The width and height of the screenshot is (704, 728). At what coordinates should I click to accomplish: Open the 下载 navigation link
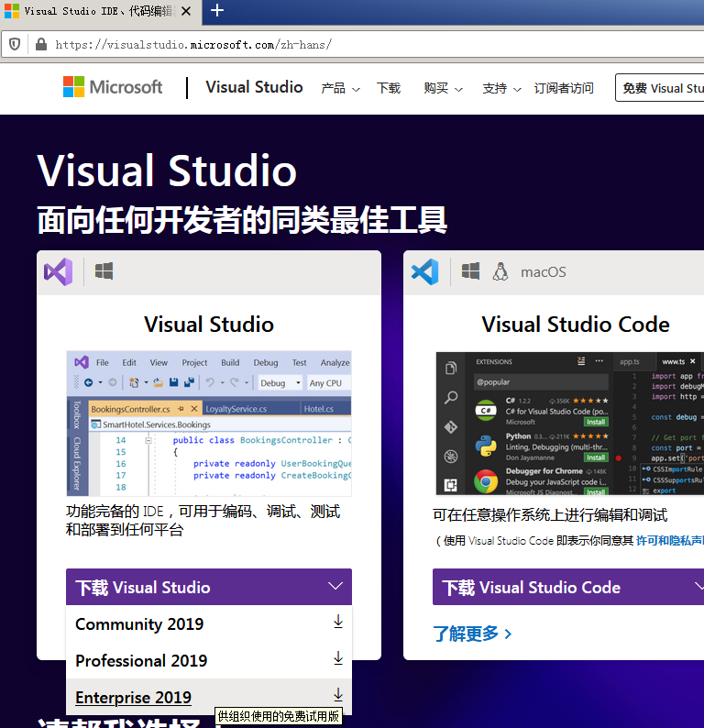tap(389, 88)
